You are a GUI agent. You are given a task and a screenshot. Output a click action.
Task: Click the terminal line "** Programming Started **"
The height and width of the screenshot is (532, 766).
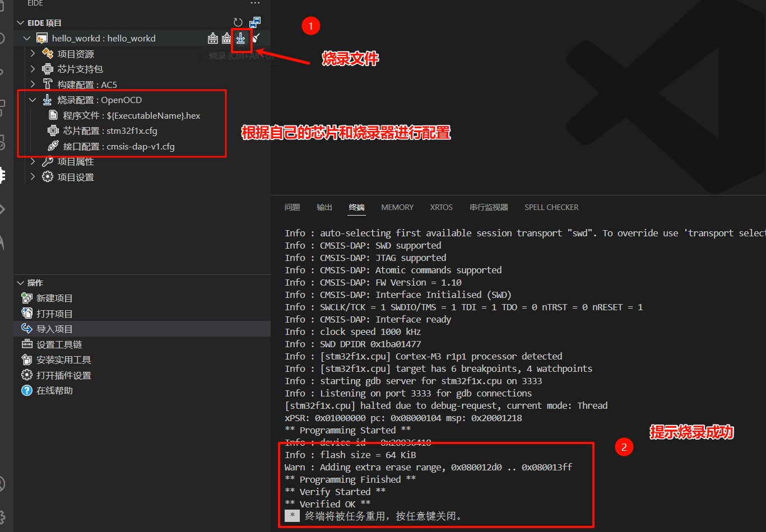(x=348, y=430)
